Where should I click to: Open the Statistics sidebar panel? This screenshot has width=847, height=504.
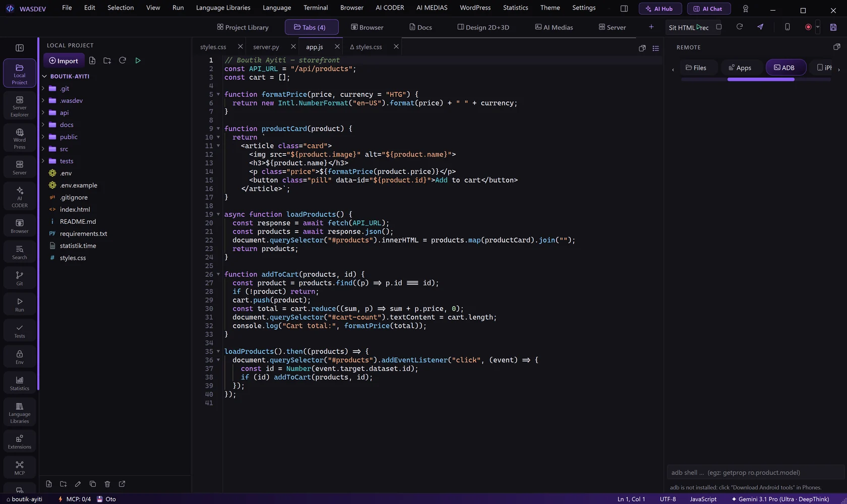point(20,383)
